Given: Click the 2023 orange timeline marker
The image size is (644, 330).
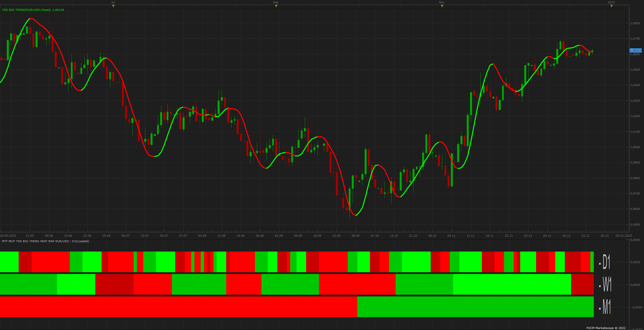Looking at the screenshot, I should [611, 6].
